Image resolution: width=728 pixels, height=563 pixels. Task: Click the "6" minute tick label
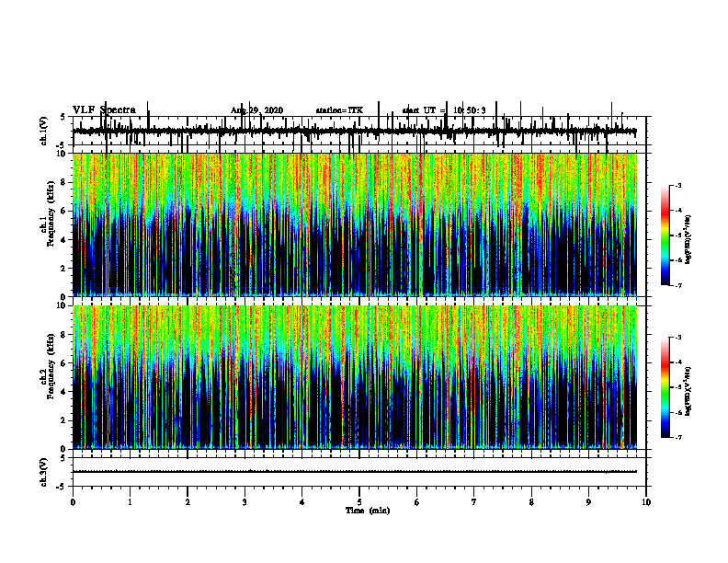point(417,502)
